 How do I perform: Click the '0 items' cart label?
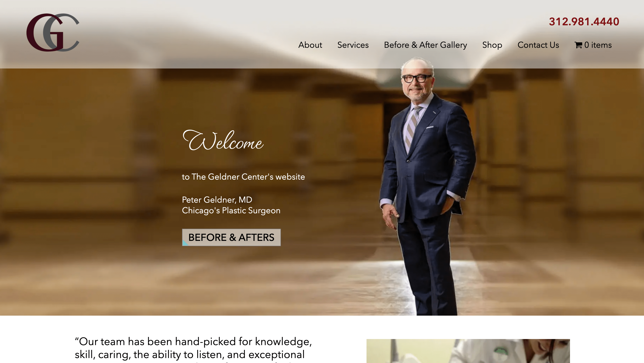pyautogui.click(x=598, y=45)
